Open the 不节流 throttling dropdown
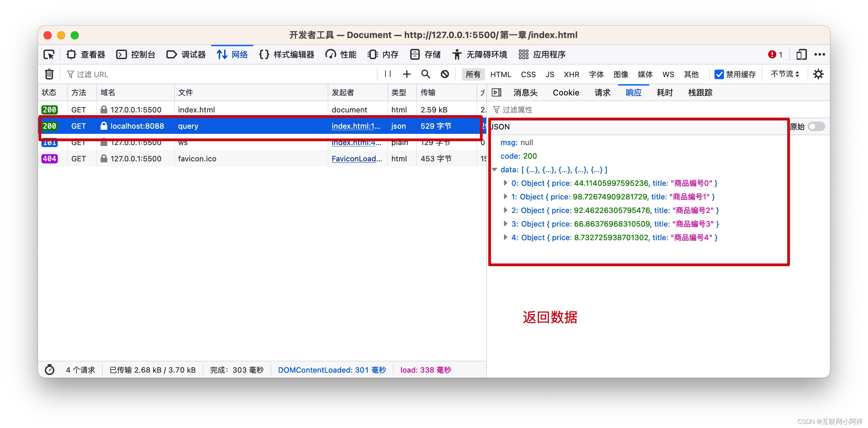This screenshot has width=868, height=428. pyautogui.click(x=784, y=74)
